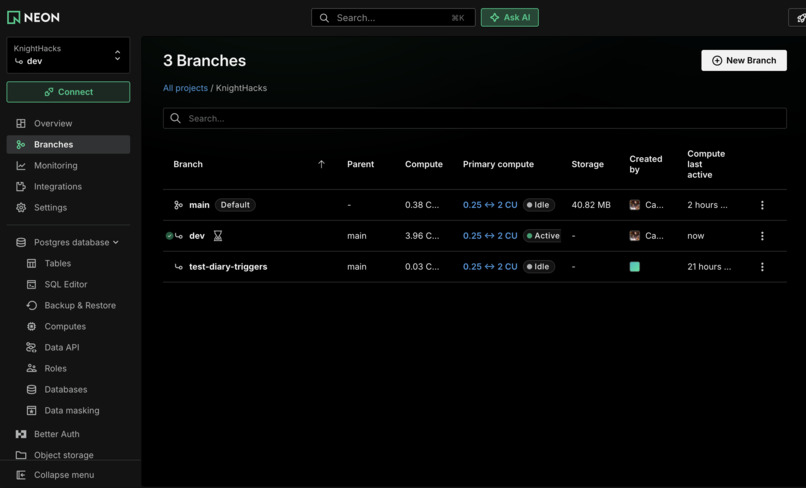Viewport: 806px width, 488px height.
Task: Follow the All projects breadcrumb link
Action: pyautogui.click(x=185, y=88)
